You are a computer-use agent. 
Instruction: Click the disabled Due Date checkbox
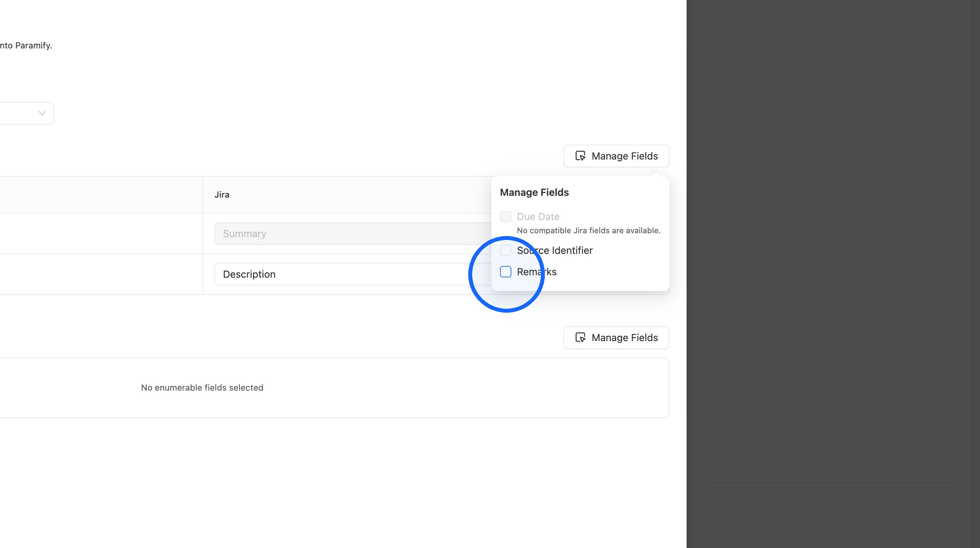click(x=506, y=216)
